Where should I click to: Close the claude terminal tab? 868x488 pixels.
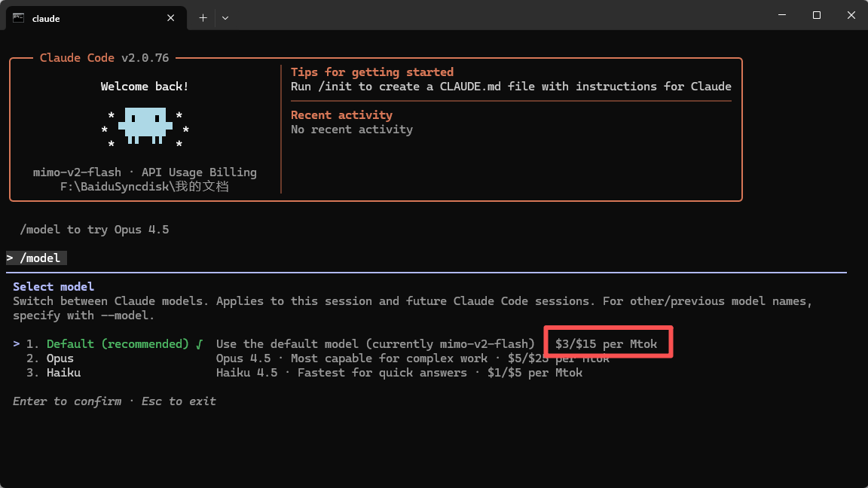(x=172, y=17)
